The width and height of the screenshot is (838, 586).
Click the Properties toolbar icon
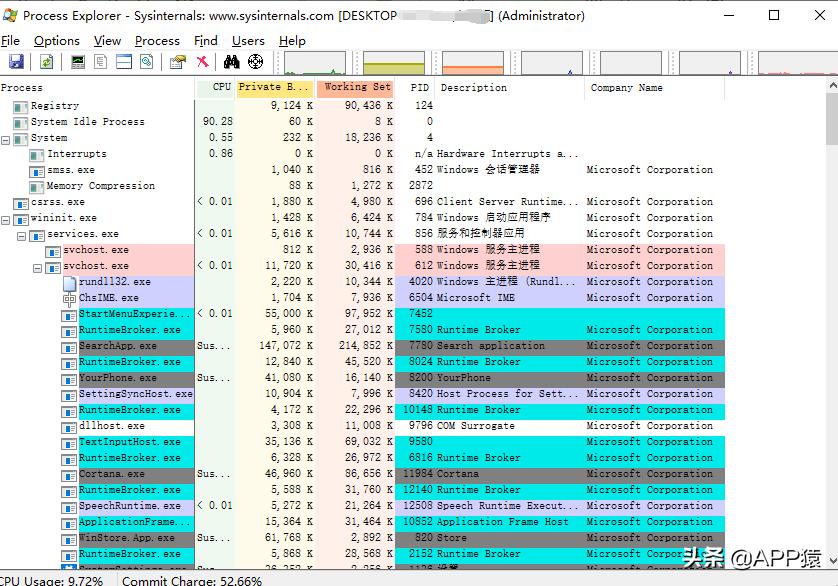[177, 62]
